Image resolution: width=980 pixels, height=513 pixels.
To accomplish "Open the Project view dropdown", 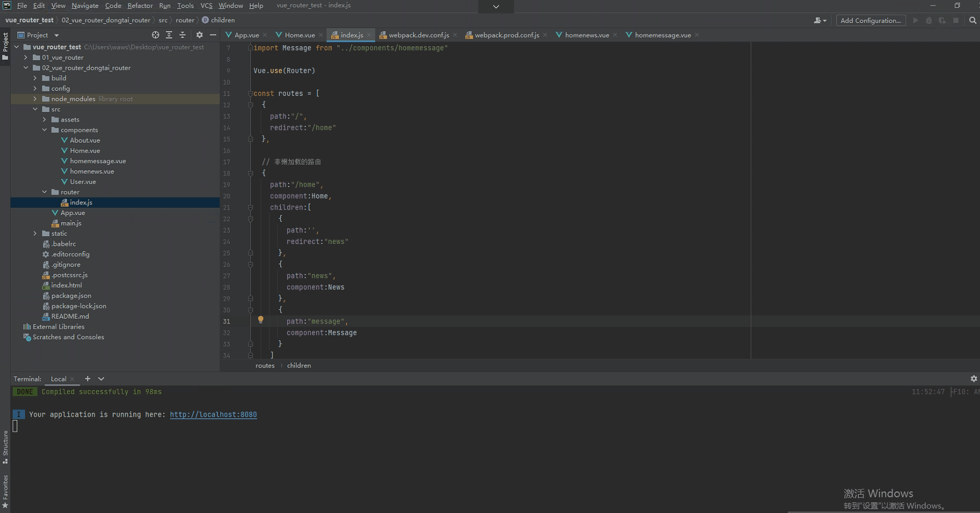I will (56, 35).
